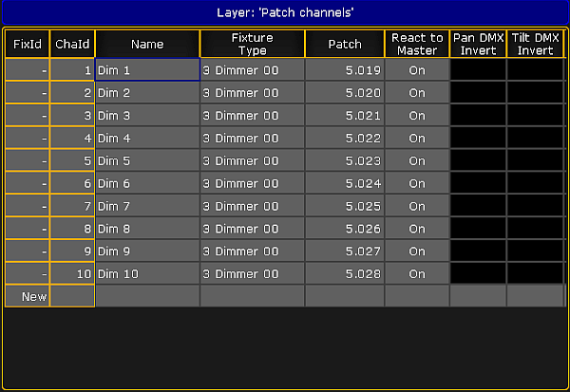Select ChaId cell number 5
570x392 pixels.
(72, 160)
